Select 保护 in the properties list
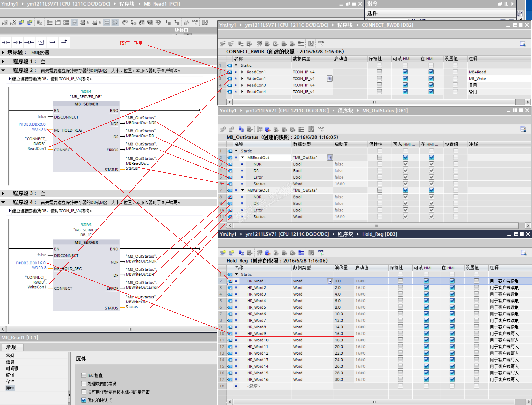532x405 pixels. tap(10, 382)
